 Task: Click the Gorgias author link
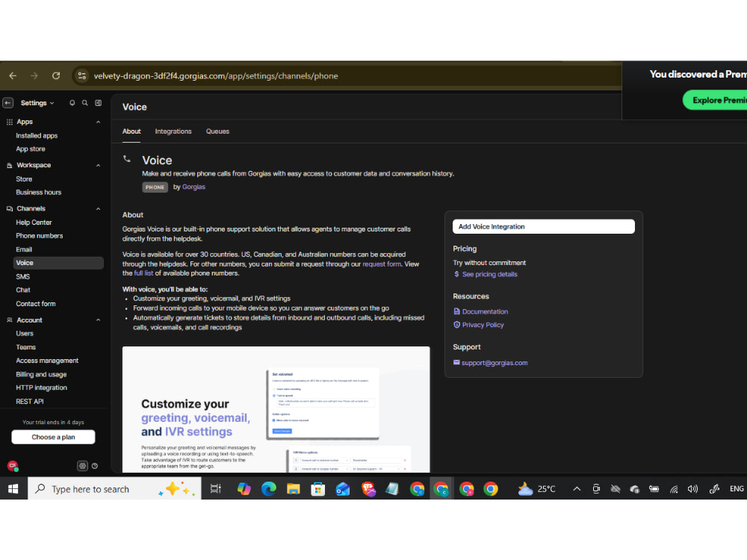(x=193, y=187)
